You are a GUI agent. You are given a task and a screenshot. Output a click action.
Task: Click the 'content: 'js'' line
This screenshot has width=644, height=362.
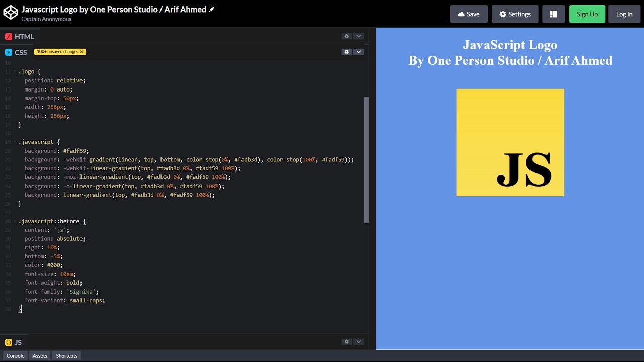[47, 230]
